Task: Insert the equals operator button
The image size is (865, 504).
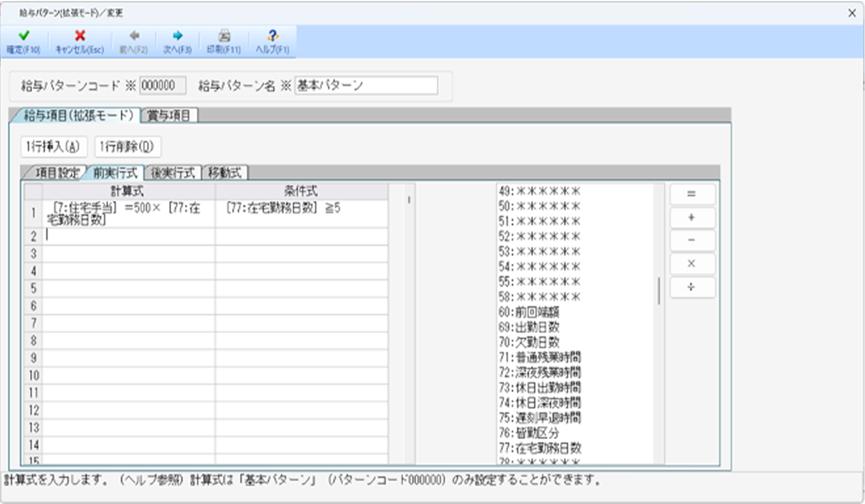Action: tap(691, 194)
